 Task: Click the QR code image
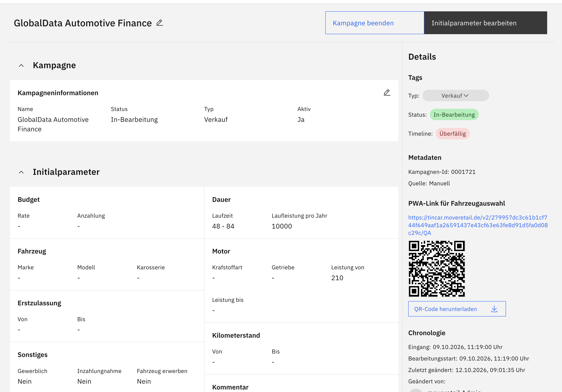pos(437,269)
